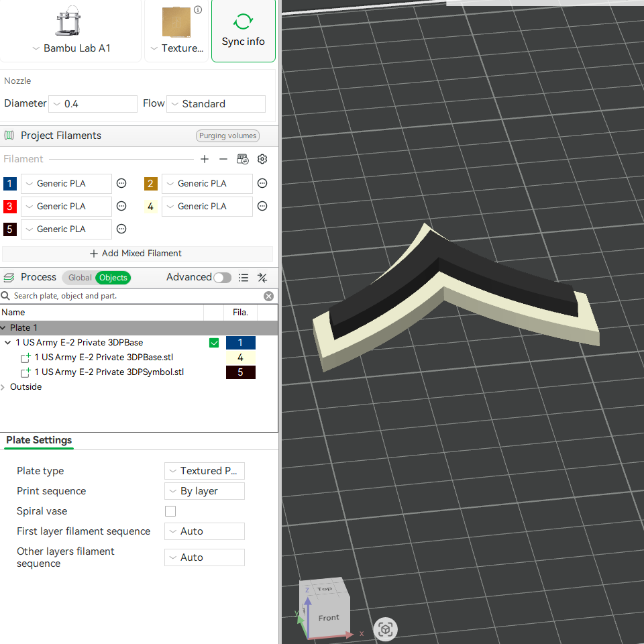This screenshot has width=644, height=644.
Task: Click filament 5 cell of 3DPSymbol.stl
Action: (x=241, y=372)
